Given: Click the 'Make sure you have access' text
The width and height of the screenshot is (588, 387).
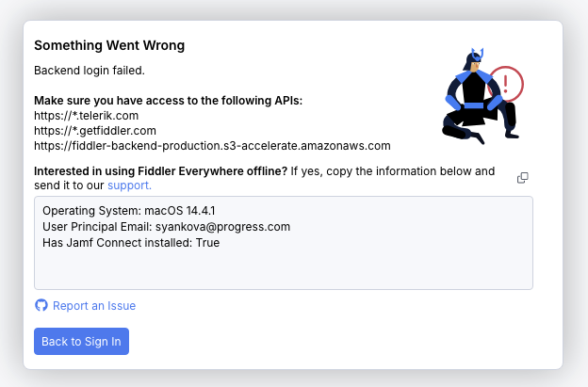Looking at the screenshot, I should click(x=168, y=101).
